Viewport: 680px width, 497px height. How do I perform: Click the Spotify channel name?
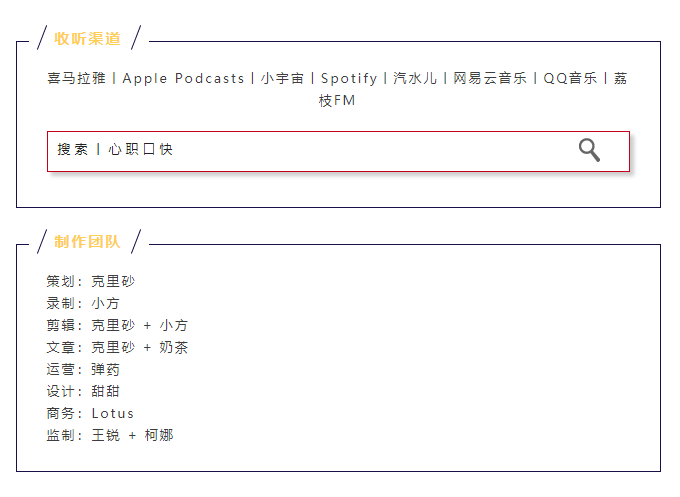[349, 78]
